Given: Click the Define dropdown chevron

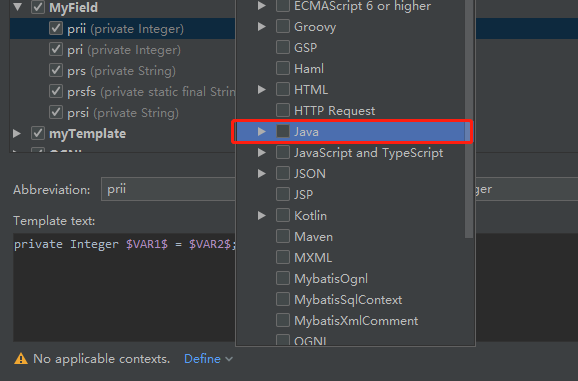Looking at the screenshot, I should coord(229,359).
